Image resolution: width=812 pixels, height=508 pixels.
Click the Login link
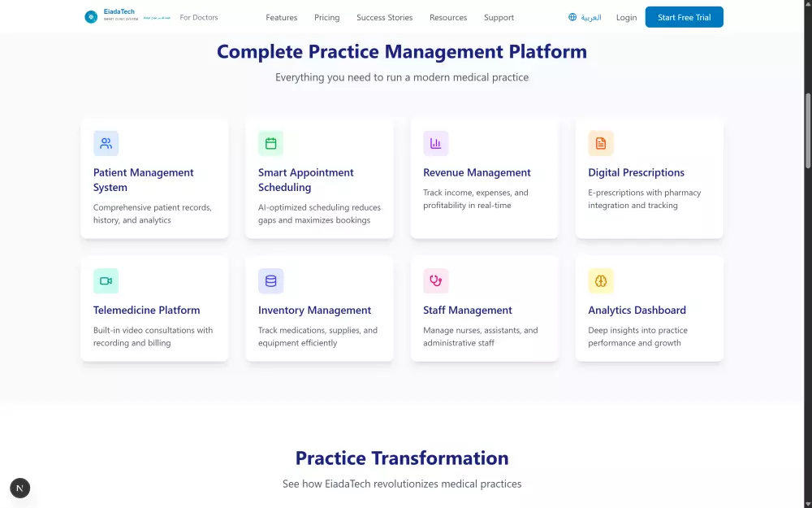pyautogui.click(x=626, y=17)
